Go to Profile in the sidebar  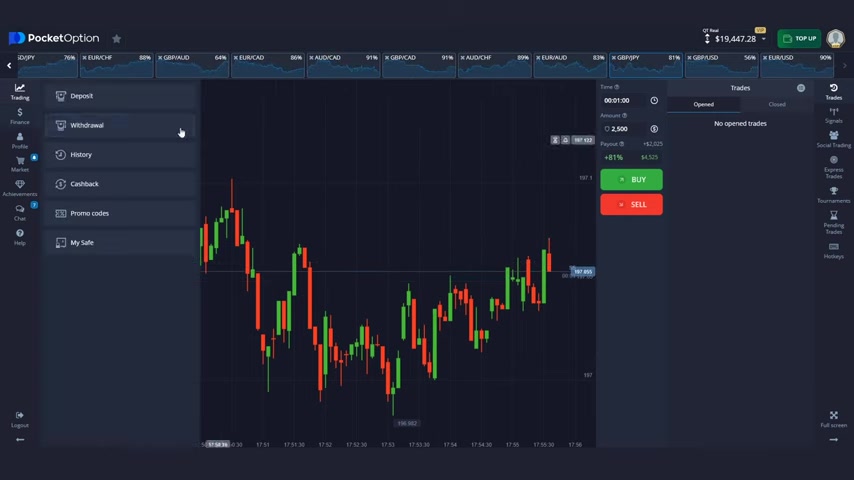click(20, 141)
